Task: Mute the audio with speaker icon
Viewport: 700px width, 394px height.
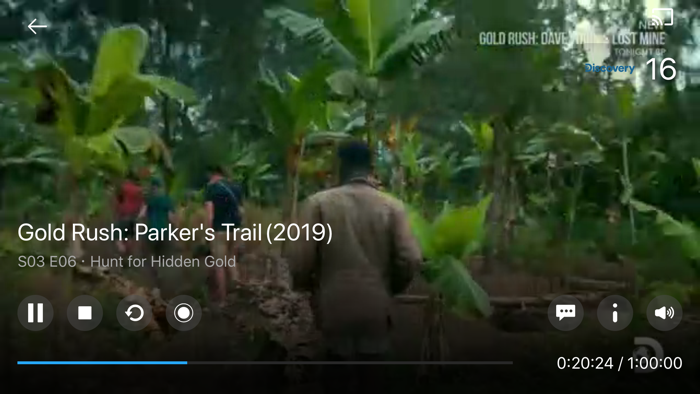Action: pos(664,313)
